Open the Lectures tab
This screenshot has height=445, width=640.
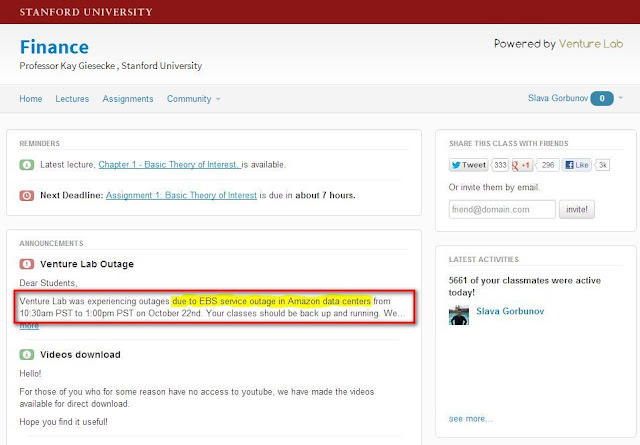pos(72,99)
